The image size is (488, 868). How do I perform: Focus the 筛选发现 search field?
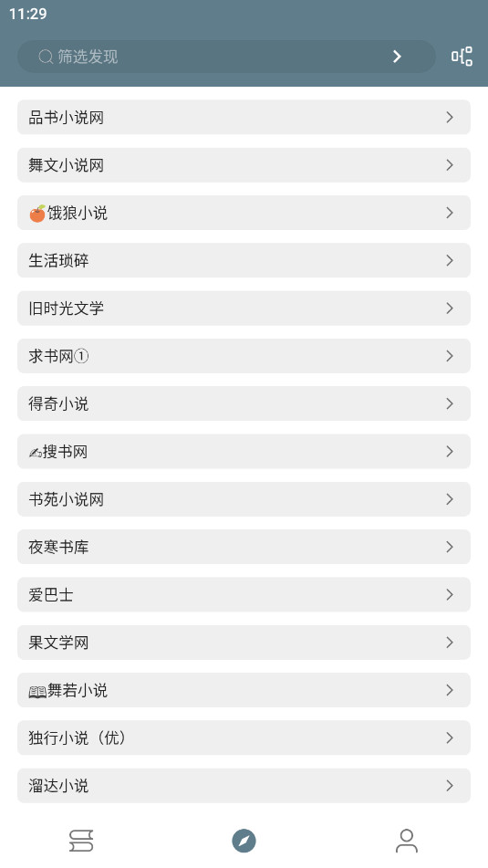coord(226,57)
